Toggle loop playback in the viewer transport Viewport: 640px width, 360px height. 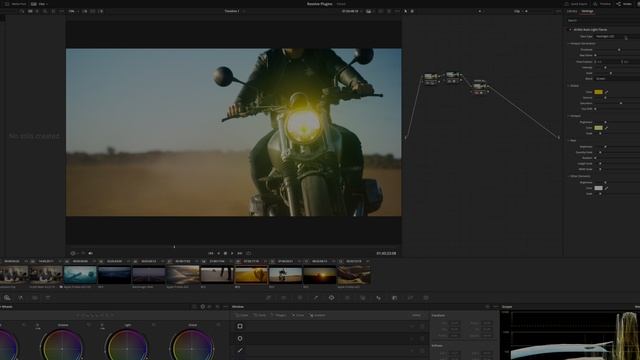click(249, 253)
